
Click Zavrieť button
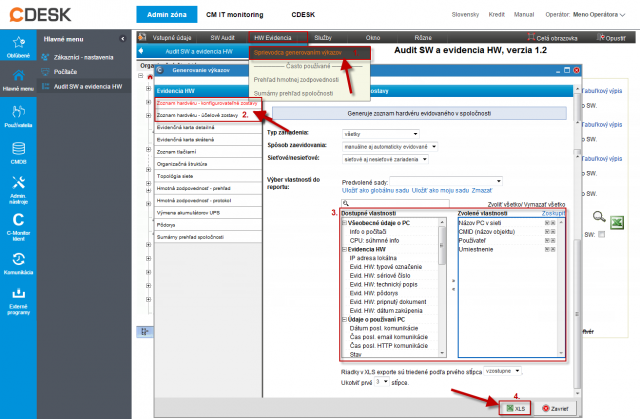click(x=556, y=408)
